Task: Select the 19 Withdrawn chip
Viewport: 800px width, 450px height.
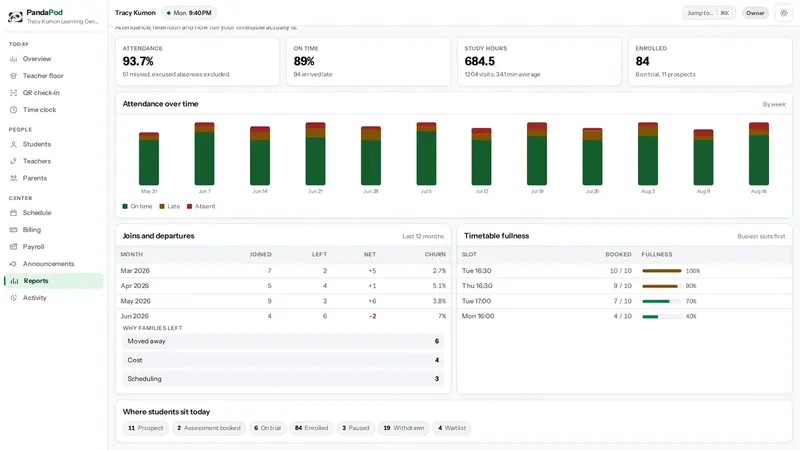Action: click(x=404, y=428)
